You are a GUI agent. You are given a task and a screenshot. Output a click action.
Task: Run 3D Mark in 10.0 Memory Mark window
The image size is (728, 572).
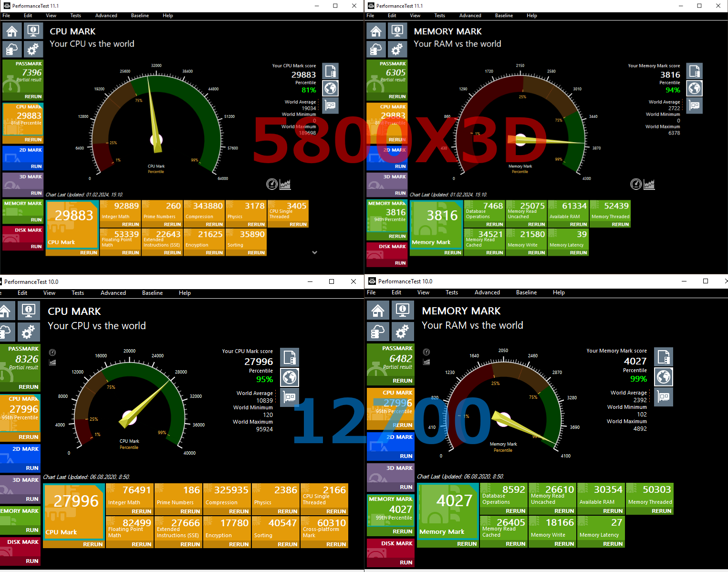(406, 487)
